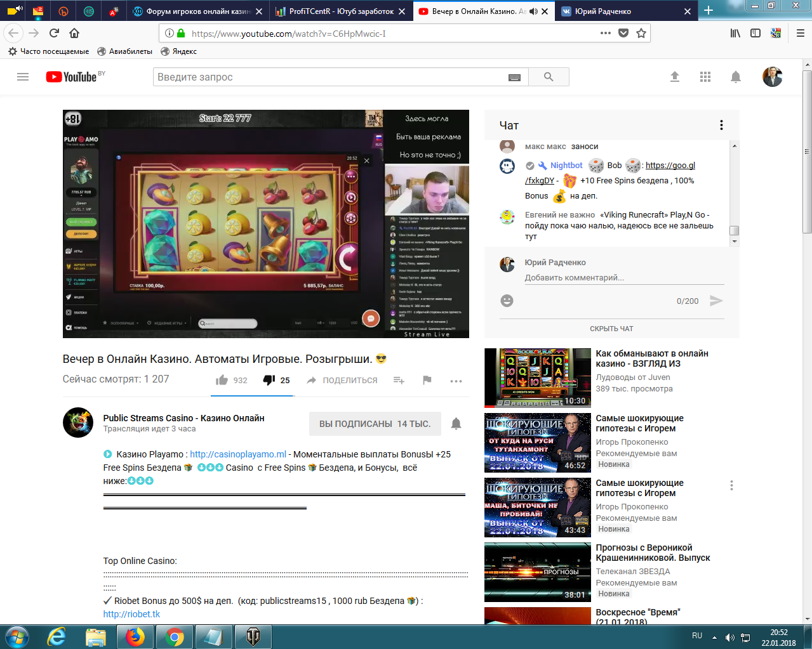812x649 pixels.
Task: Open page actions ellipsis in address bar
Action: 606,33
